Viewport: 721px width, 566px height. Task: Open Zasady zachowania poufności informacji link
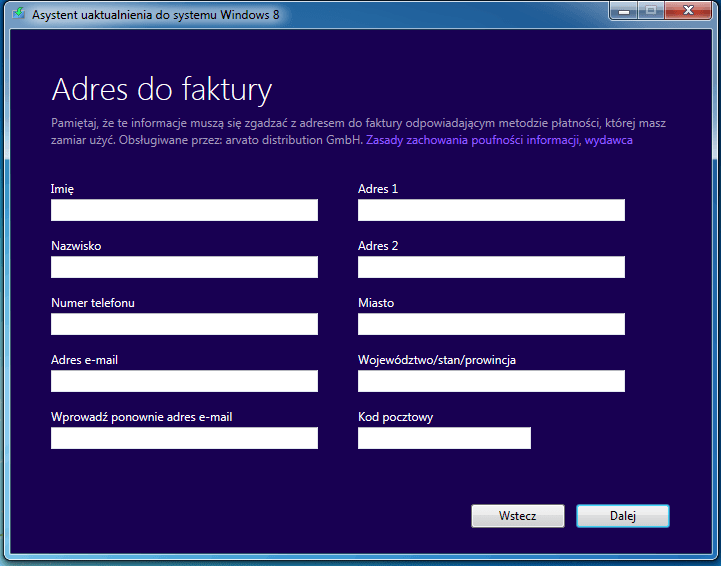click(x=472, y=140)
